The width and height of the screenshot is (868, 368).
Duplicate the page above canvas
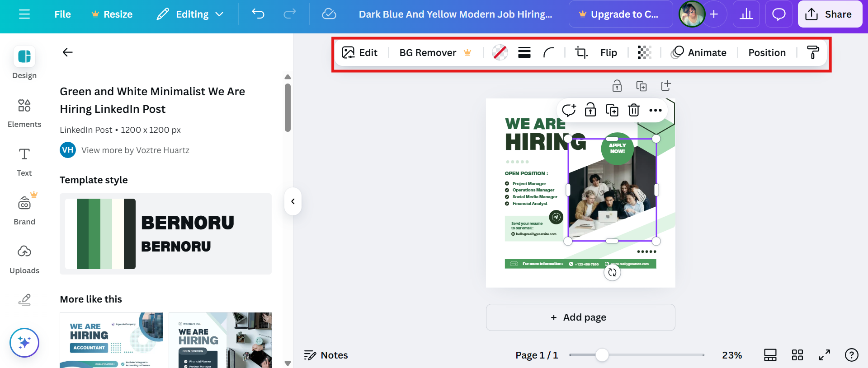[642, 86]
